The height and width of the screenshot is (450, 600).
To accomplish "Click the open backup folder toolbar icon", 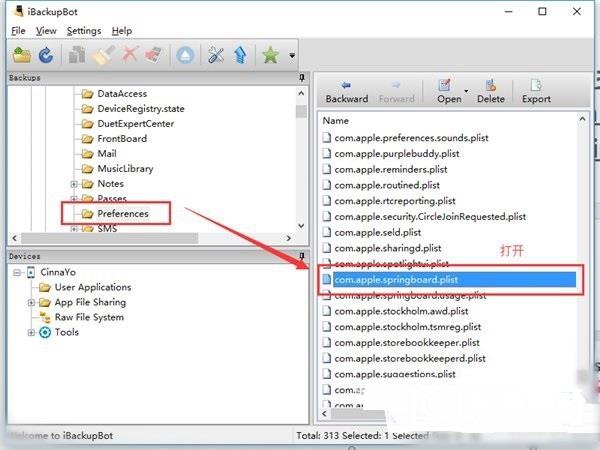I will tap(20, 56).
